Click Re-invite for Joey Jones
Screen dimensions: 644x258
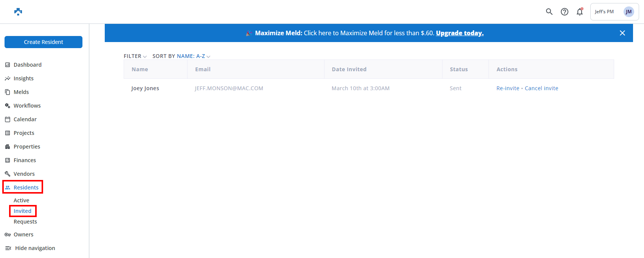pyautogui.click(x=507, y=88)
